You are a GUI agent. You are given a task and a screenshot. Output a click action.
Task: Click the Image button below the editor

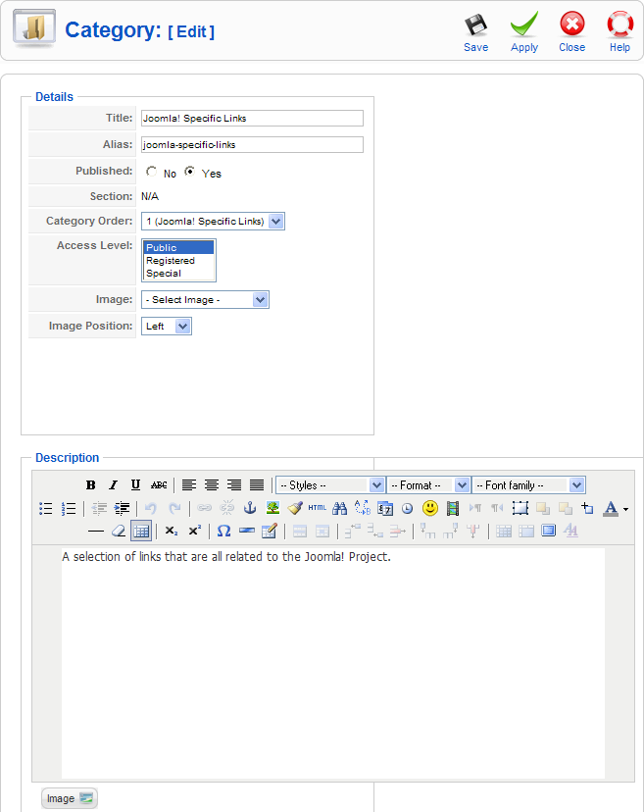(x=69, y=798)
